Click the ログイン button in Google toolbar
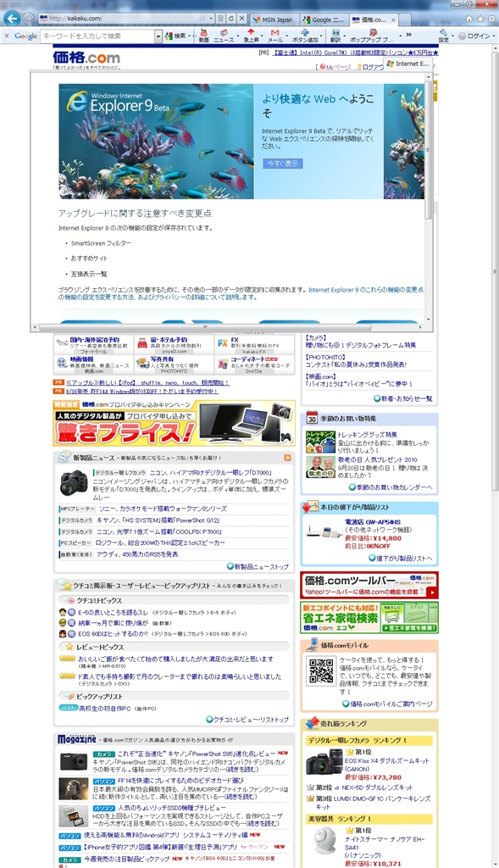499x868 pixels. (474, 36)
